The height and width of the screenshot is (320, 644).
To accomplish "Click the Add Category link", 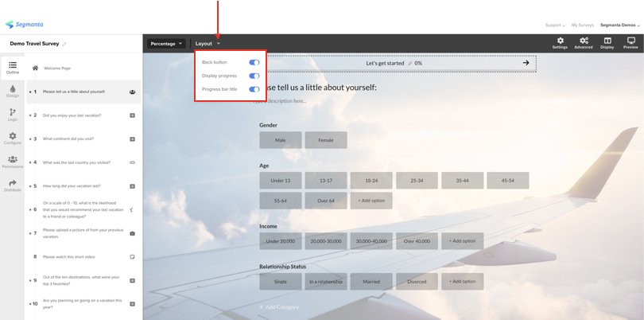I will (x=279, y=306).
